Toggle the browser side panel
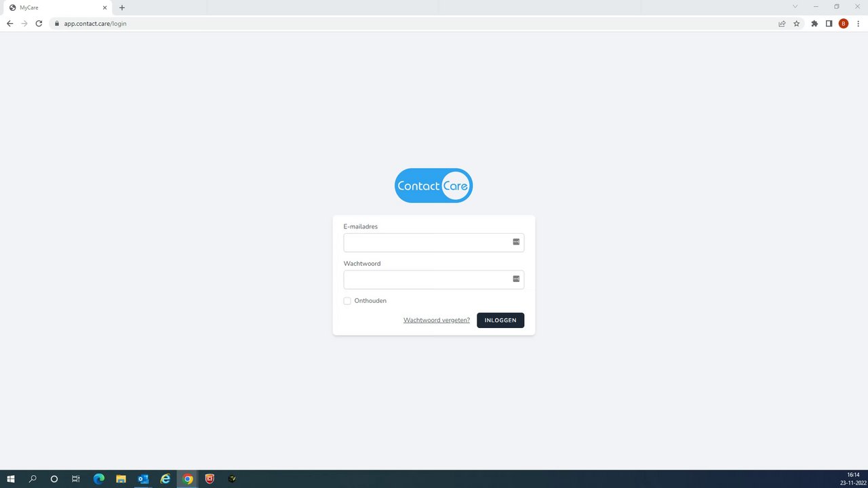The image size is (868, 488). point(829,23)
